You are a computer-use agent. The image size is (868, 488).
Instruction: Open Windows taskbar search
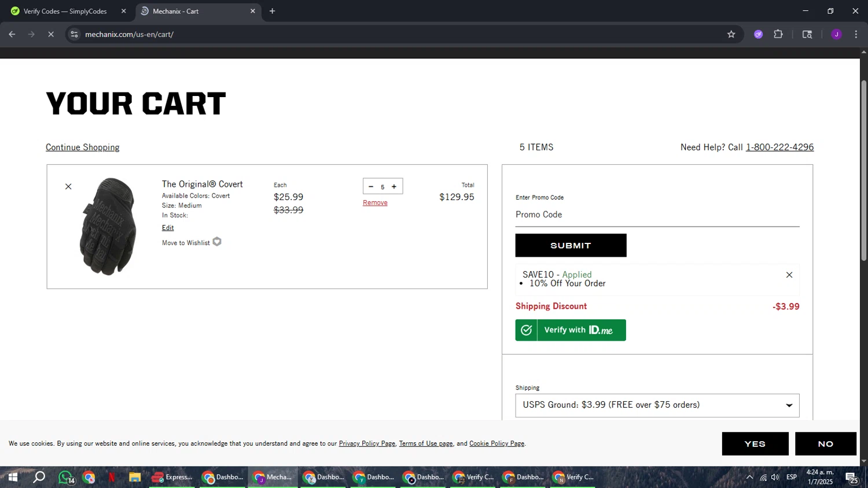(x=39, y=477)
